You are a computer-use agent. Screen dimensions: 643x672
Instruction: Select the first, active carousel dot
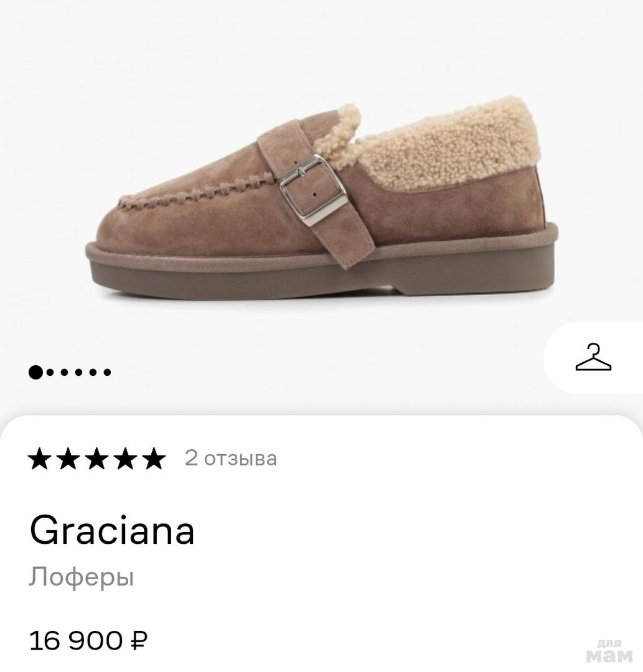tap(36, 372)
